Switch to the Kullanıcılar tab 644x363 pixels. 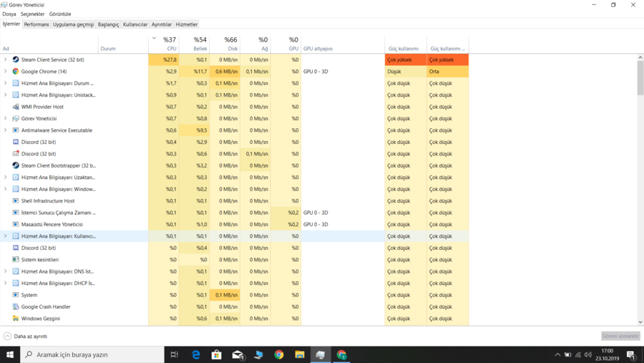[135, 24]
